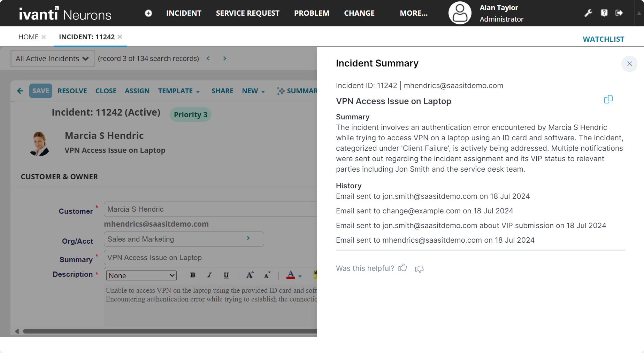The width and height of the screenshot is (644, 353).
Task: Click the SHARE button
Action: [x=222, y=91]
